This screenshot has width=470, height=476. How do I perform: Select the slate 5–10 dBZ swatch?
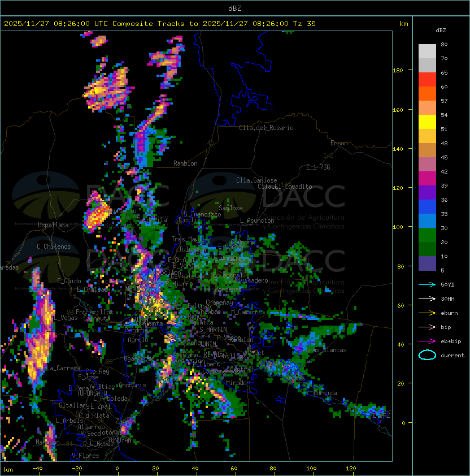(x=427, y=263)
